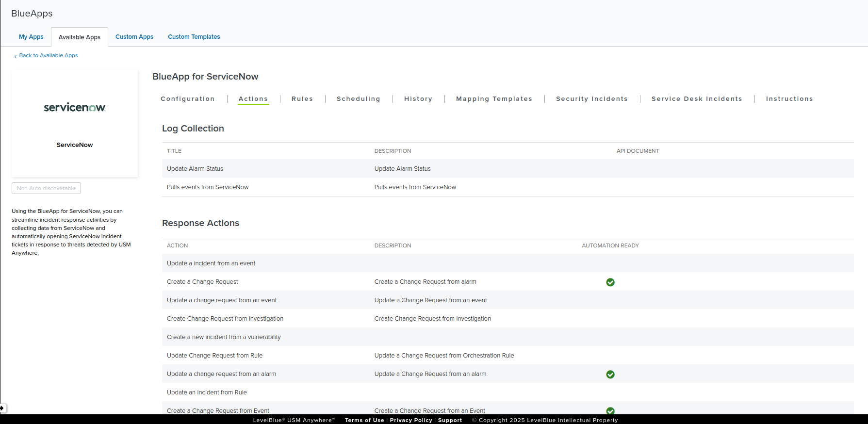This screenshot has width=868, height=424.
Task: Select the Available Apps tab
Action: [80, 37]
